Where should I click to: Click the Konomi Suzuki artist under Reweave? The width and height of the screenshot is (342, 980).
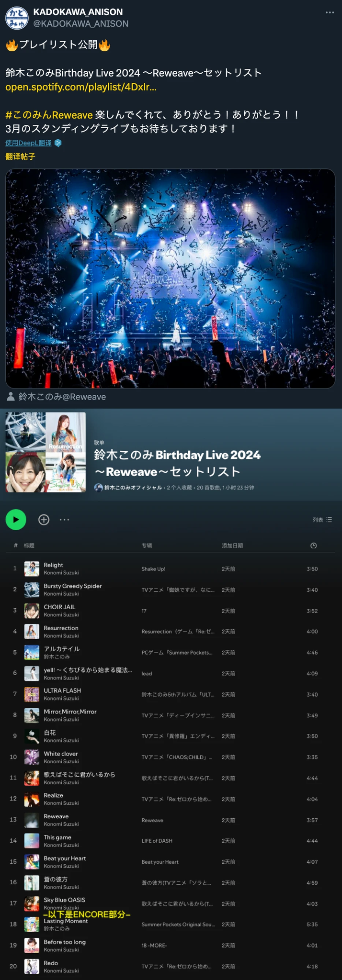(x=61, y=824)
